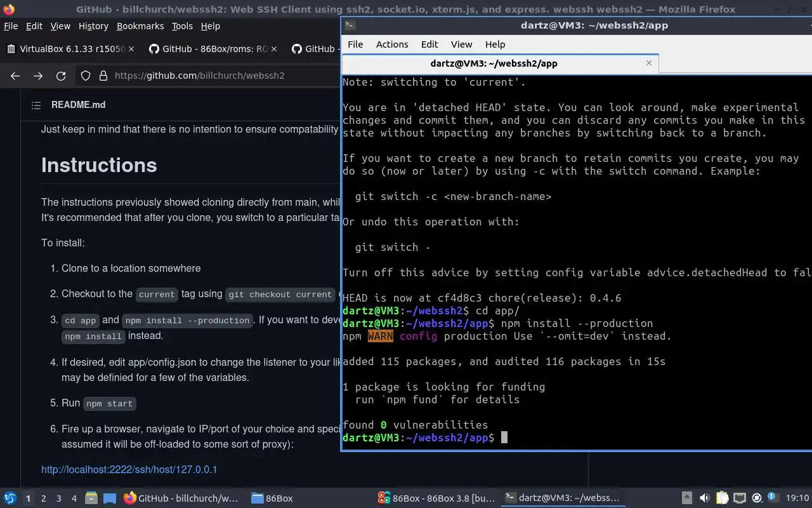812x508 pixels.
Task: Open removable media eject tray icon
Action: click(x=687, y=498)
